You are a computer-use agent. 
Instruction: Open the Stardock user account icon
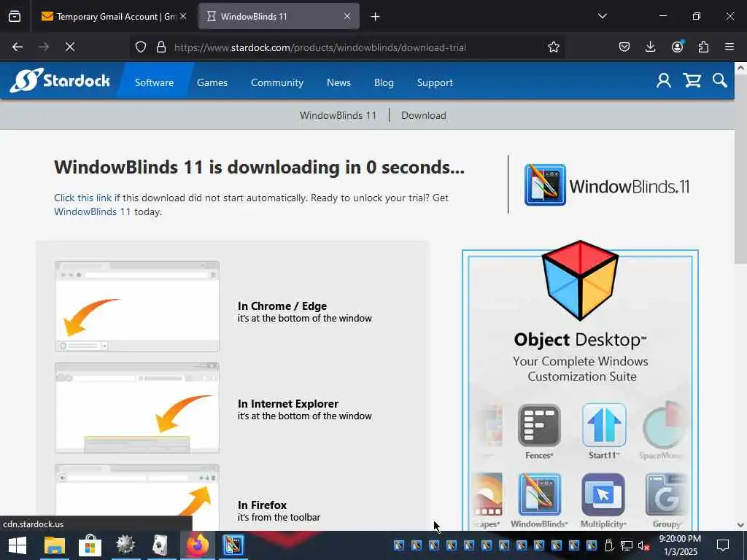[x=664, y=81]
